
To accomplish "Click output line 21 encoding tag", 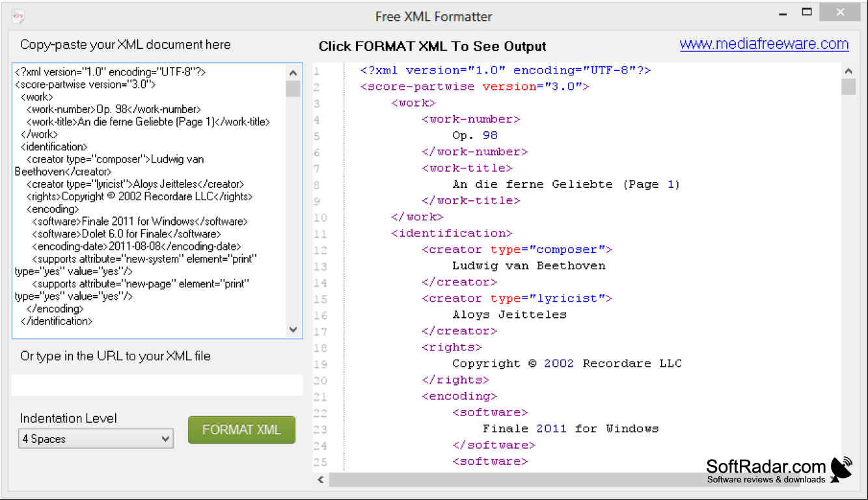I will [459, 395].
